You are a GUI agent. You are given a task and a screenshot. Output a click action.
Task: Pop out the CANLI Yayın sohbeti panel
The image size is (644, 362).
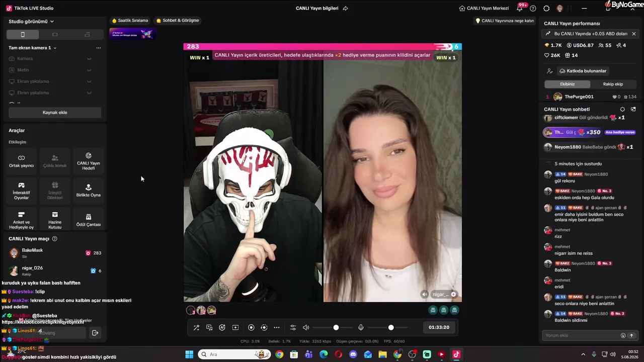[633, 109]
